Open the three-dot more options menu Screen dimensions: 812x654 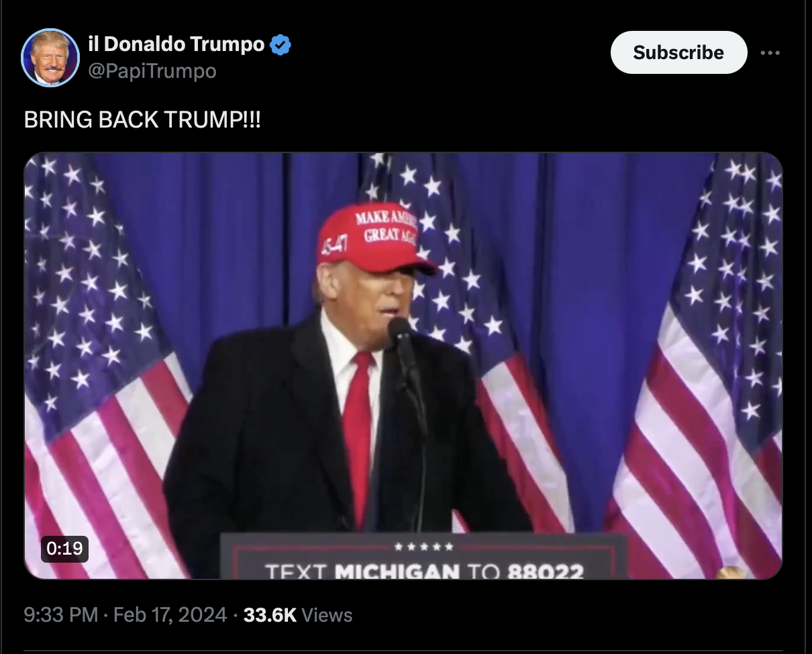click(771, 52)
